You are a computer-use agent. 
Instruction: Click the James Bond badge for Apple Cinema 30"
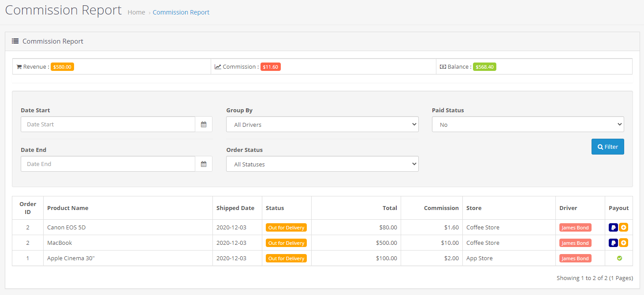575,258
